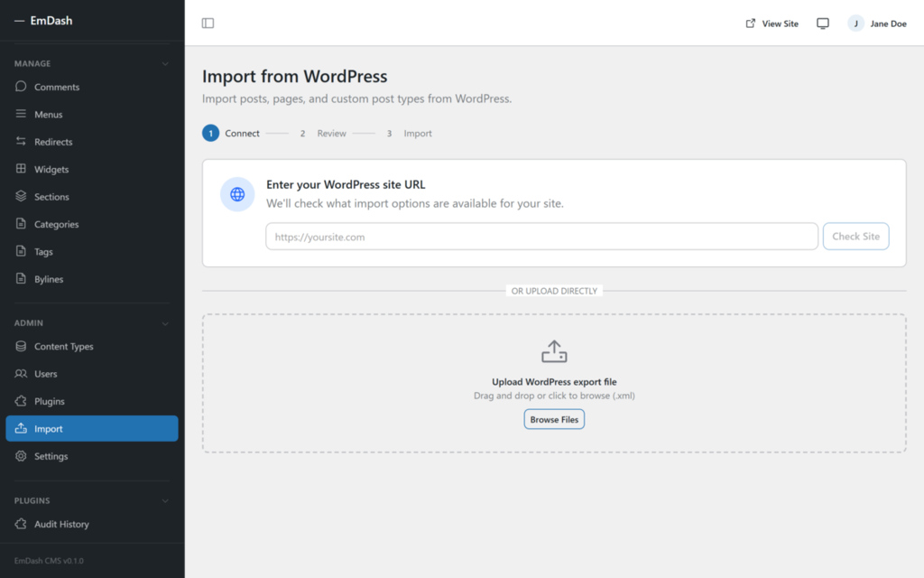Click the Check Site button
924x578 pixels.
point(855,236)
